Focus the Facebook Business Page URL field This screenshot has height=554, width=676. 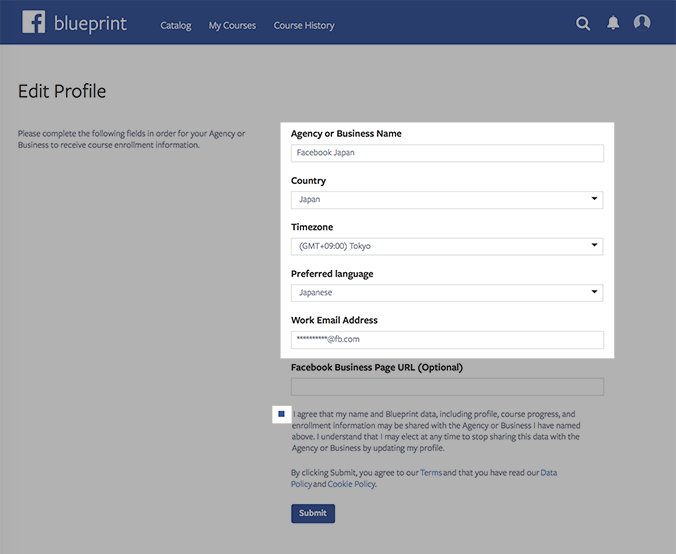point(447,387)
